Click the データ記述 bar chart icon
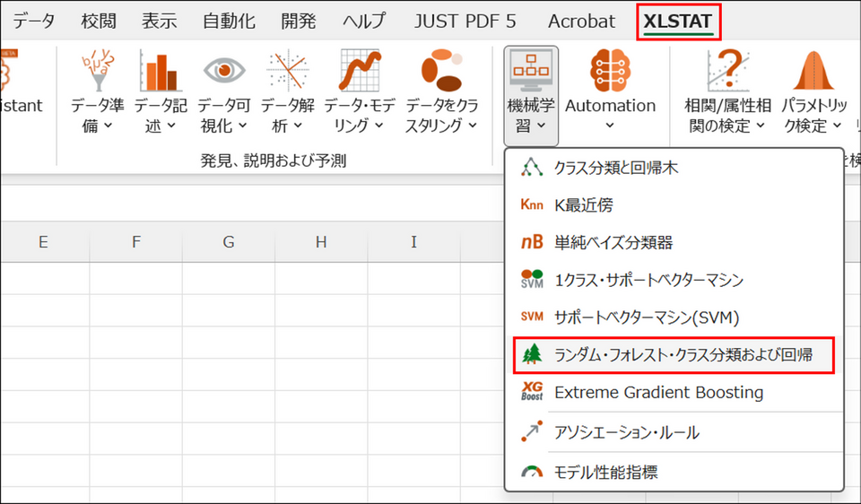 click(160, 72)
